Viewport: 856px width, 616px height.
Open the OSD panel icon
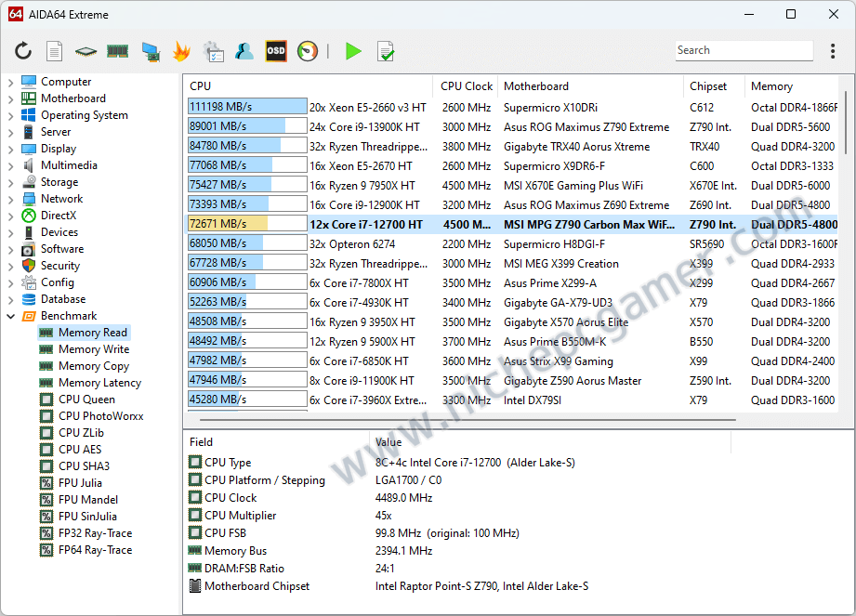[x=276, y=51]
